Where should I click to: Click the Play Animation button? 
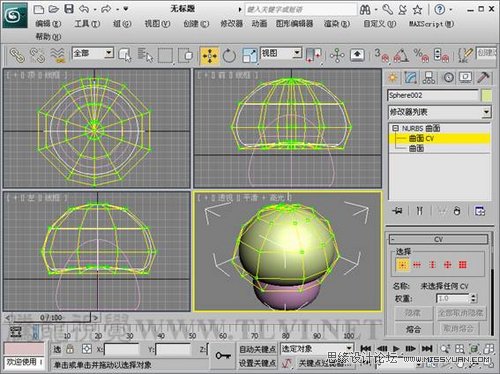pos(396,349)
